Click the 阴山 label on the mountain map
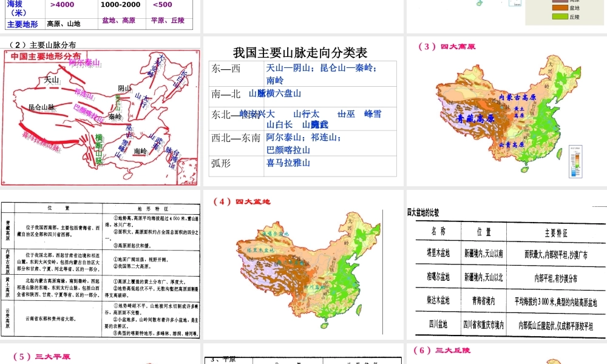The width and height of the screenshot is (607, 364). point(124,89)
